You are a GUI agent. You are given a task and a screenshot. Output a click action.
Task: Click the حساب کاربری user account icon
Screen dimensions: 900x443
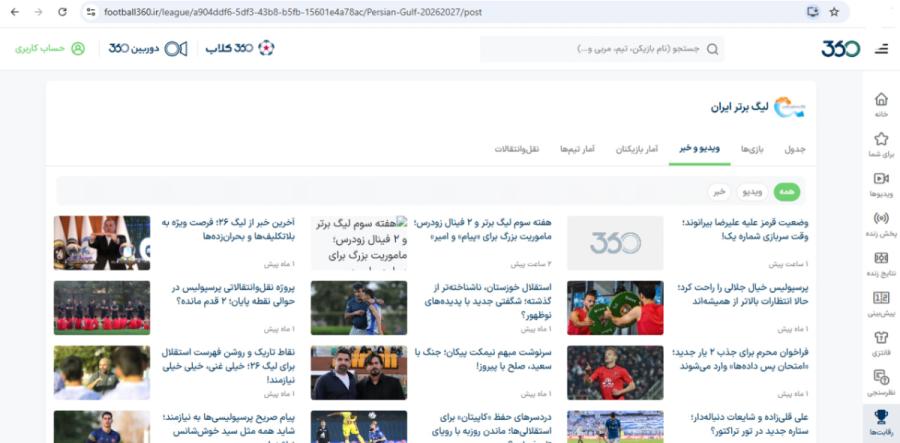tap(78, 49)
